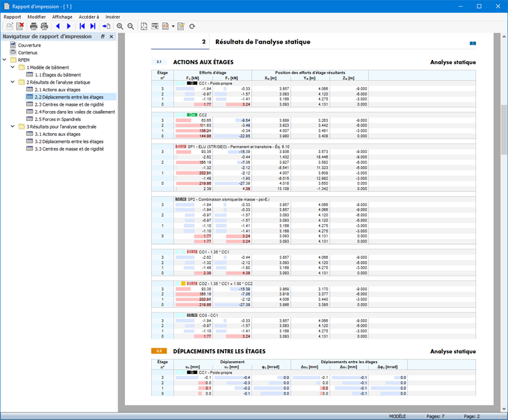The height and width of the screenshot is (420, 508).
Task: Jump to the first page icon
Action: point(82,26)
